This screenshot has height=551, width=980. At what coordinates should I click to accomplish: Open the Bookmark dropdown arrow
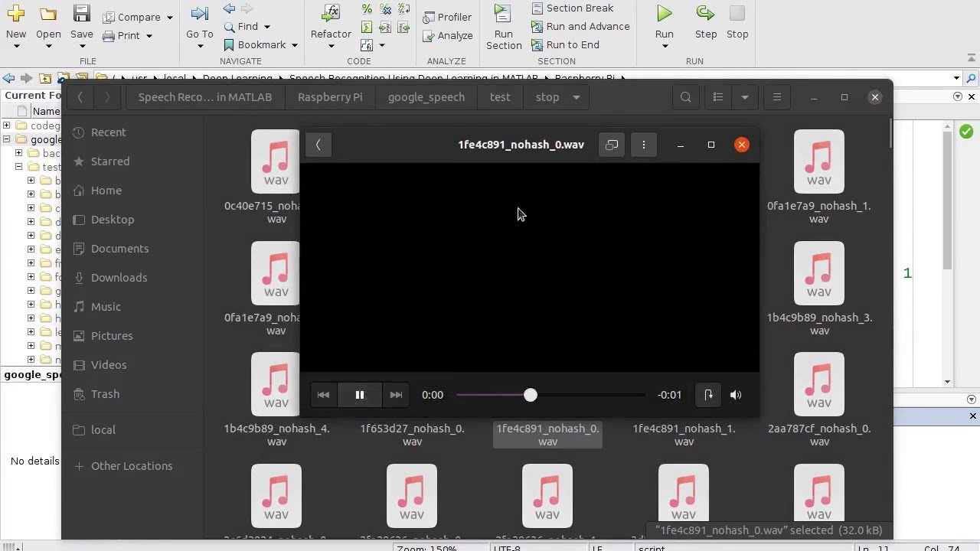tap(294, 45)
